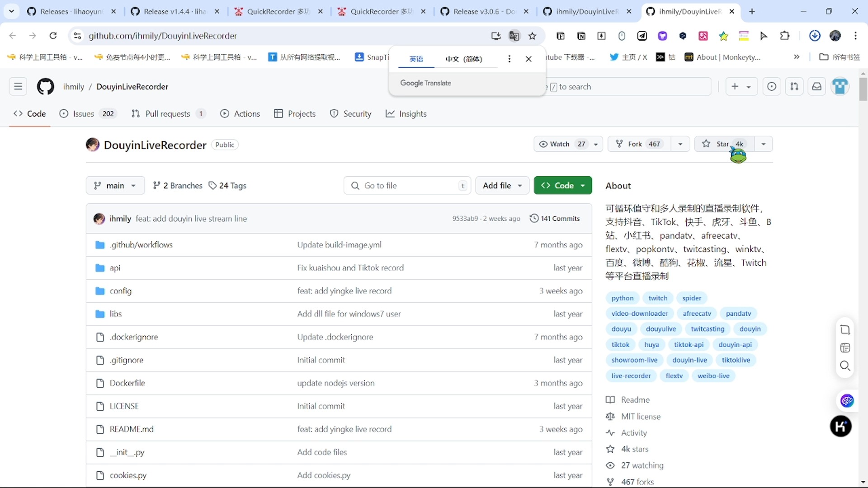Click the black H floating icon
Screen dimensions: 868x488
point(841,426)
